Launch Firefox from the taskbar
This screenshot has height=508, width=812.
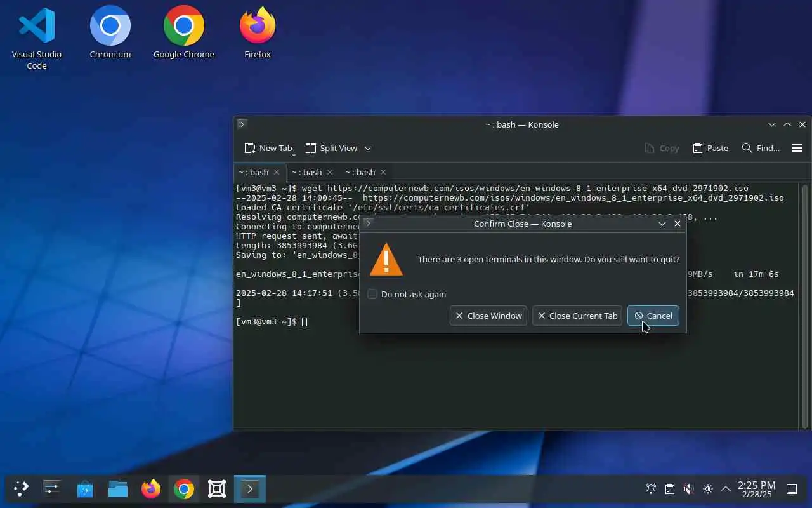(x=151, y=489)
